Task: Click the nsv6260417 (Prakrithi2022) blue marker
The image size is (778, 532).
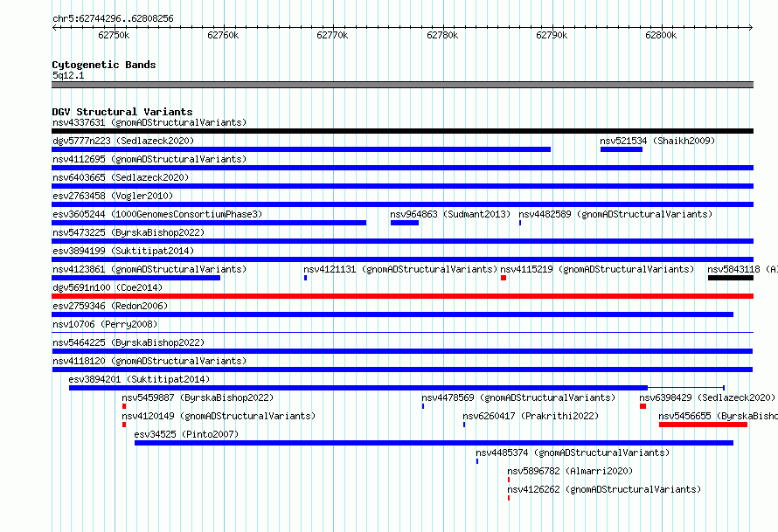Action: (x=464, y=425)
